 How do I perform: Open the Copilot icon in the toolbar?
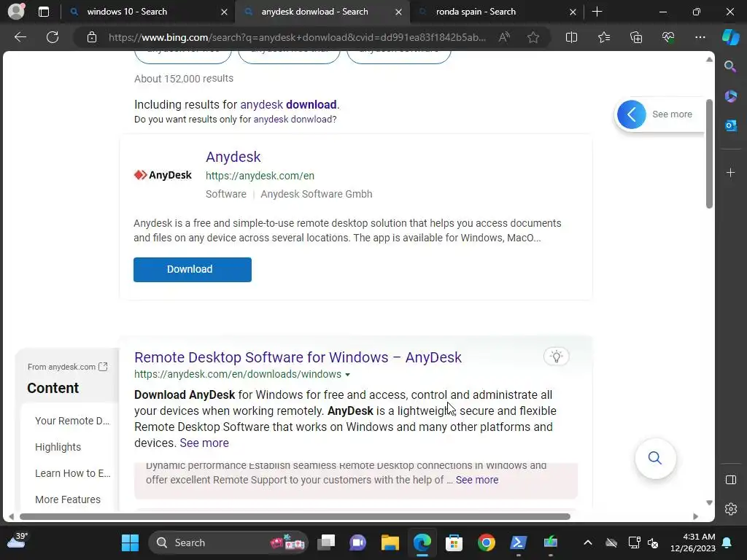coord(730,37)
